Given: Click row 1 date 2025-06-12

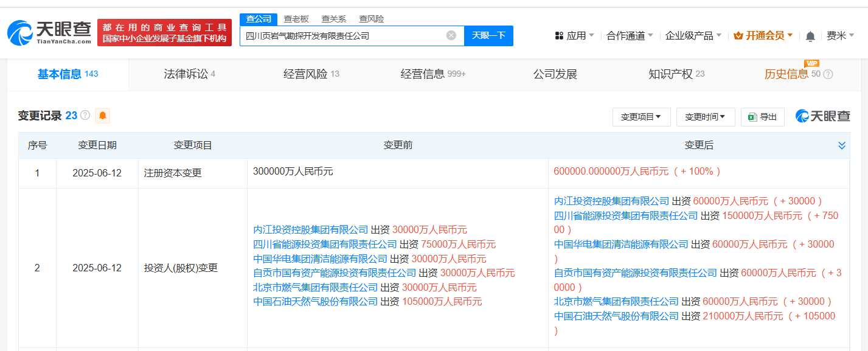Looking at the screenshot, I should click(97, 173).
